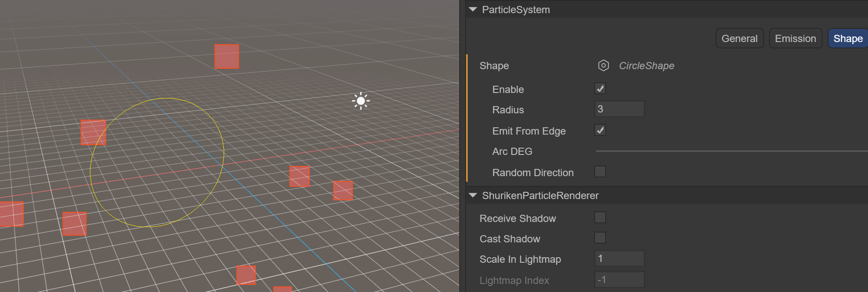Screen dimensions: 868x292
Task: Collapse the ParticleSystem section
Action: [473, 9]
